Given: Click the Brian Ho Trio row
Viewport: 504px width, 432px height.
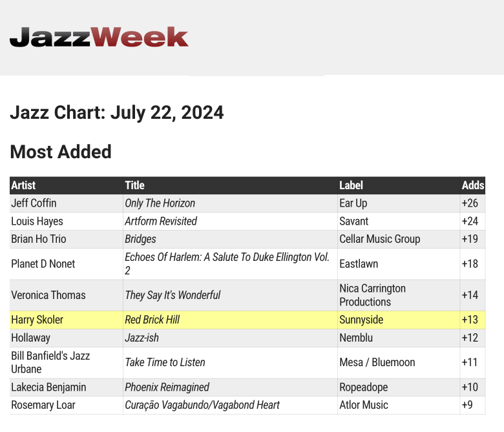Looking at the screenshot, I should (x=39, y=239).
